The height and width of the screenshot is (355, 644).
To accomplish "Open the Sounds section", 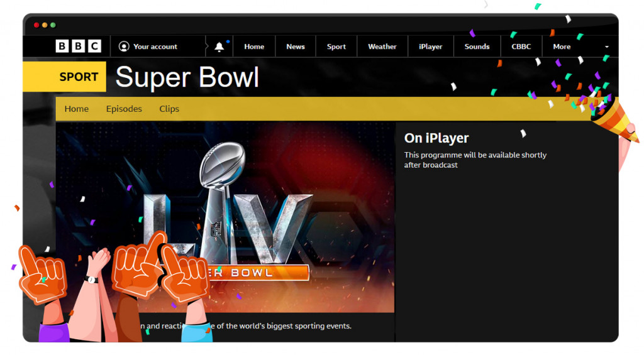I will (477, 46).
